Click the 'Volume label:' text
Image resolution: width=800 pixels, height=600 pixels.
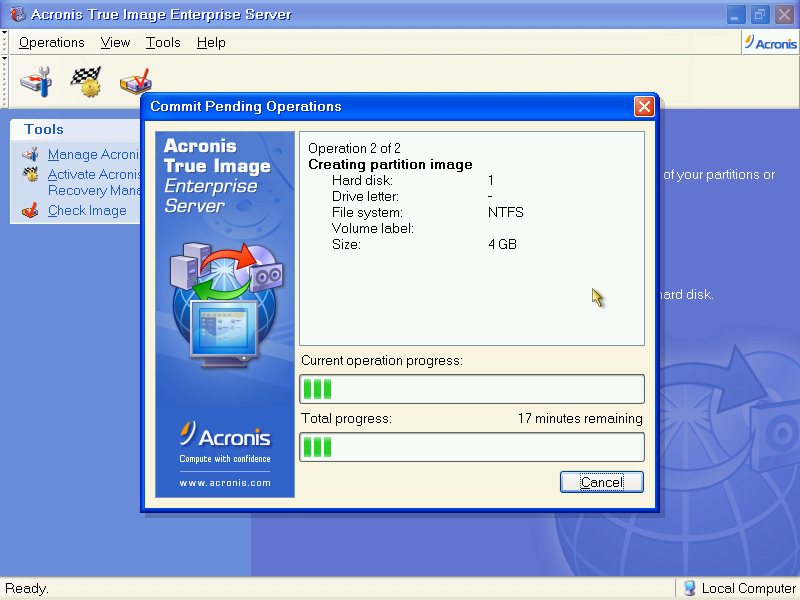pos(372,228)
